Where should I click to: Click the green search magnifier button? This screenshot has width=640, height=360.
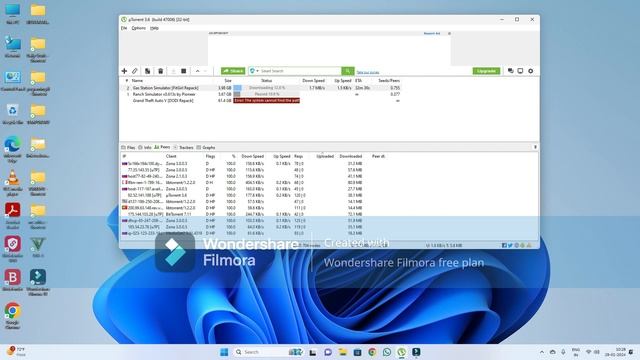click(348, 71)
